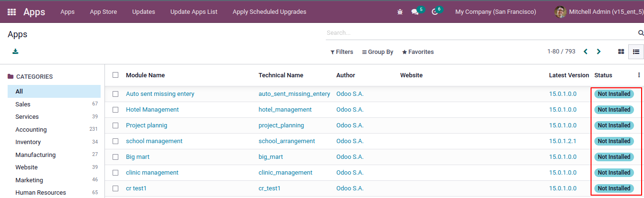Check the Hotel Management row checkbox

click(115, 110)
